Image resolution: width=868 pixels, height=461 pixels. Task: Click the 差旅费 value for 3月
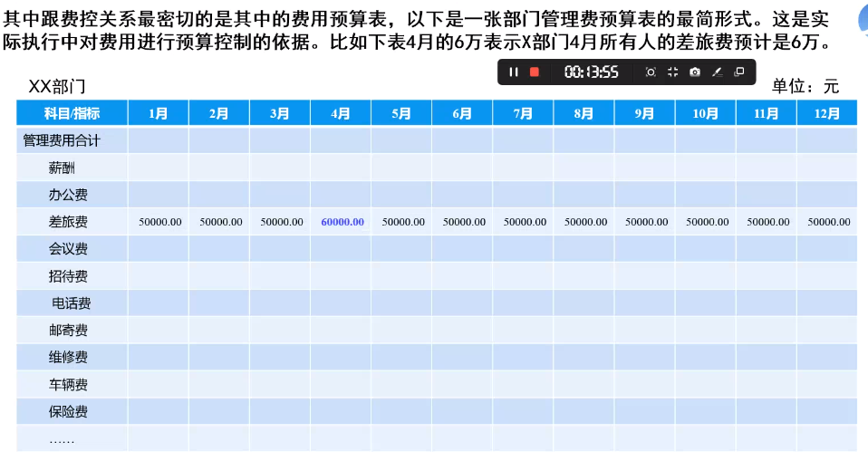click(x=282, y=222)
